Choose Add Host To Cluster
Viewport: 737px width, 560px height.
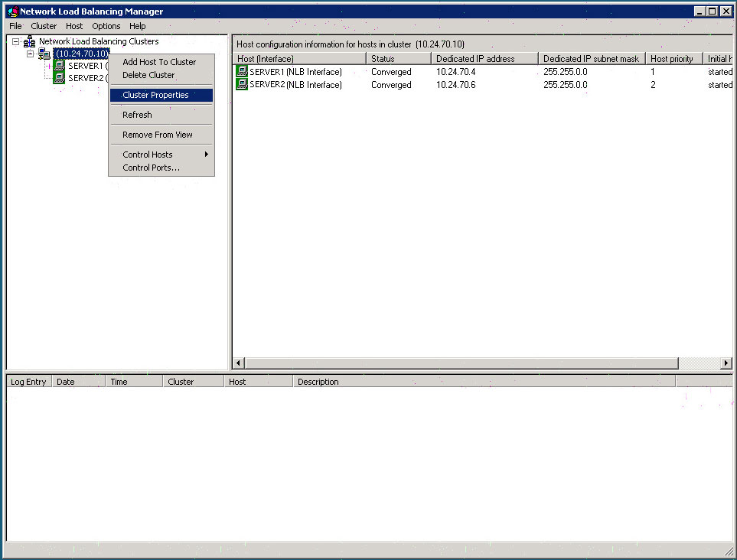point(159,62)
